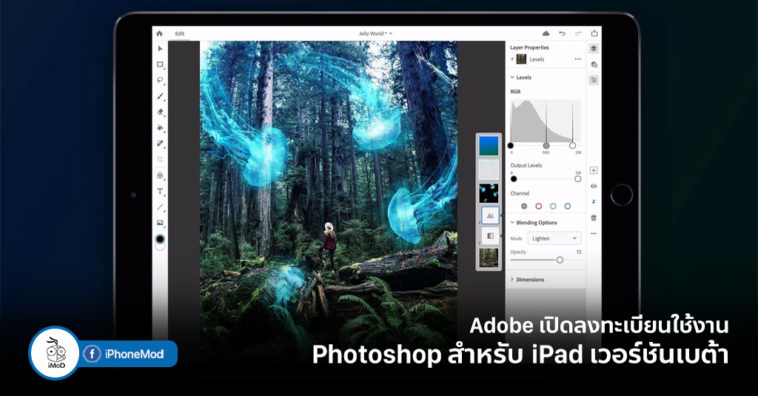758x396 pixels.
Task: Switch to detailed layers view icon
Action: (x=594, y=64)
